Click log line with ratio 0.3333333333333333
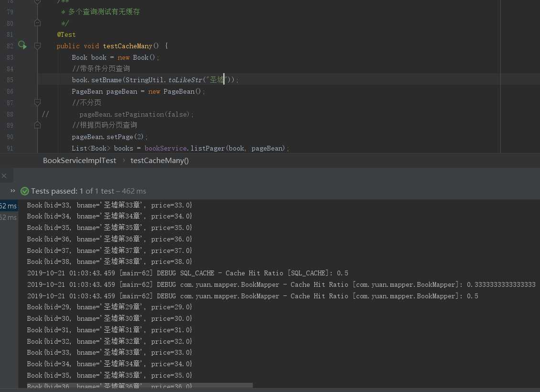The image size is (540, 392). click(x=281, y=284)
